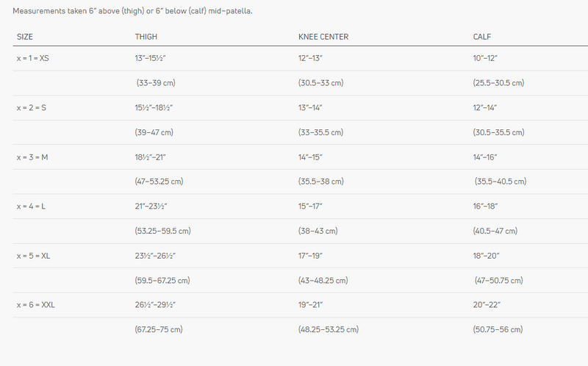Viewport: 588px width, 366px height.
Task: Select the x = 6 = XXL size row
Action: click(301, 305)
